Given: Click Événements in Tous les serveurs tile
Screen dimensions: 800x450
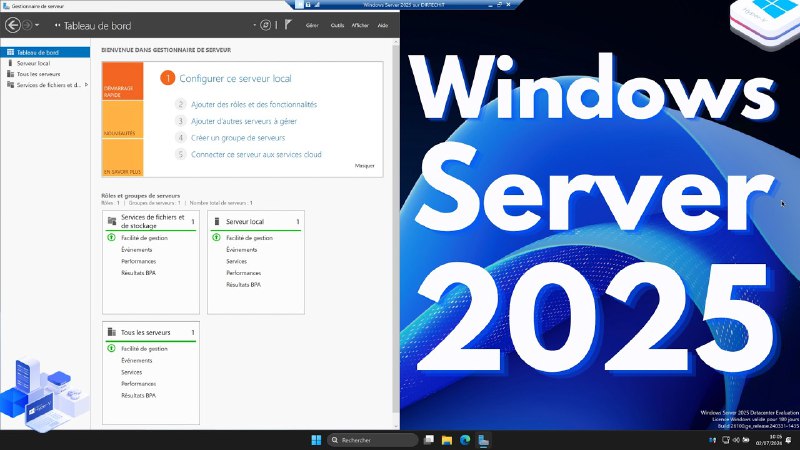Looking at the screenshot, I should (x=136, y=360).
